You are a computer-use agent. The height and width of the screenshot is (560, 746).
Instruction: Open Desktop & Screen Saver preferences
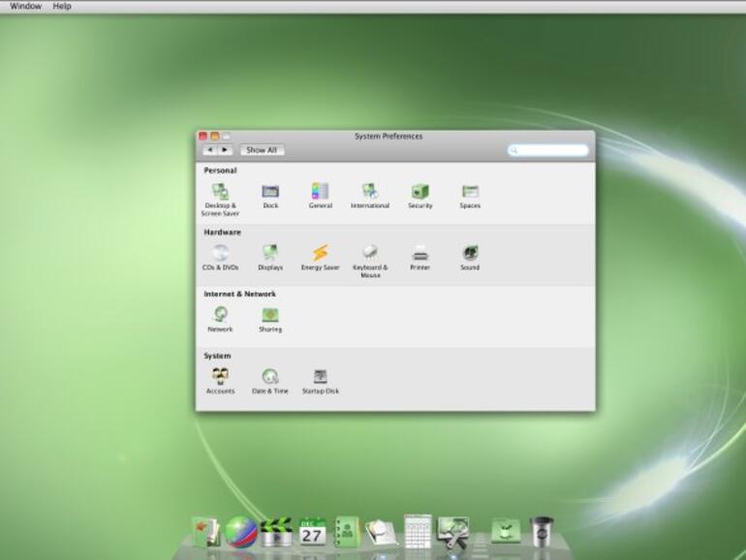coord(220,193)
